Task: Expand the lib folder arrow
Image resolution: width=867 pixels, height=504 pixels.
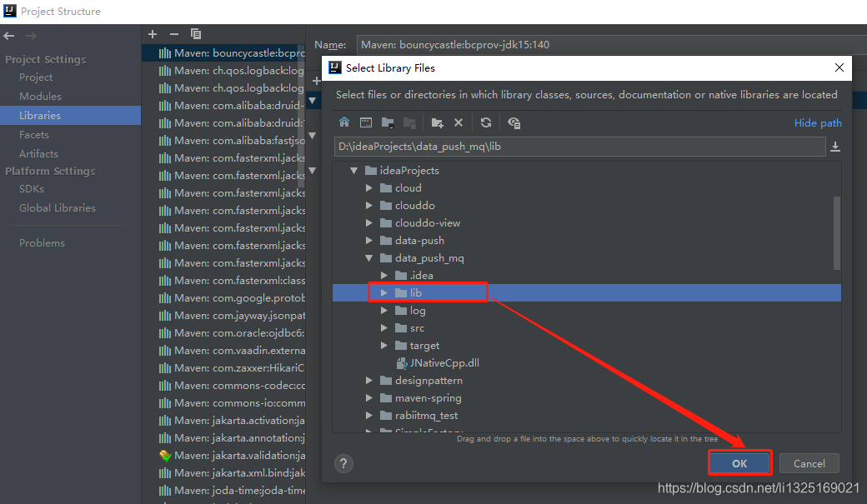Action: (x=383, y=293)
